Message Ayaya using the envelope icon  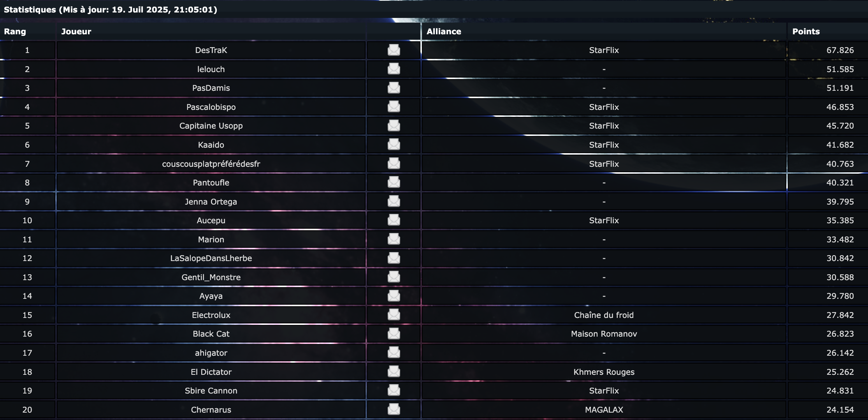394,296
